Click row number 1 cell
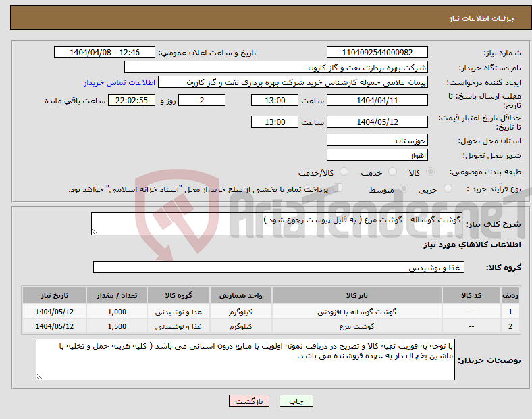Viewport: 532px width, 419px height. [510, 312]
